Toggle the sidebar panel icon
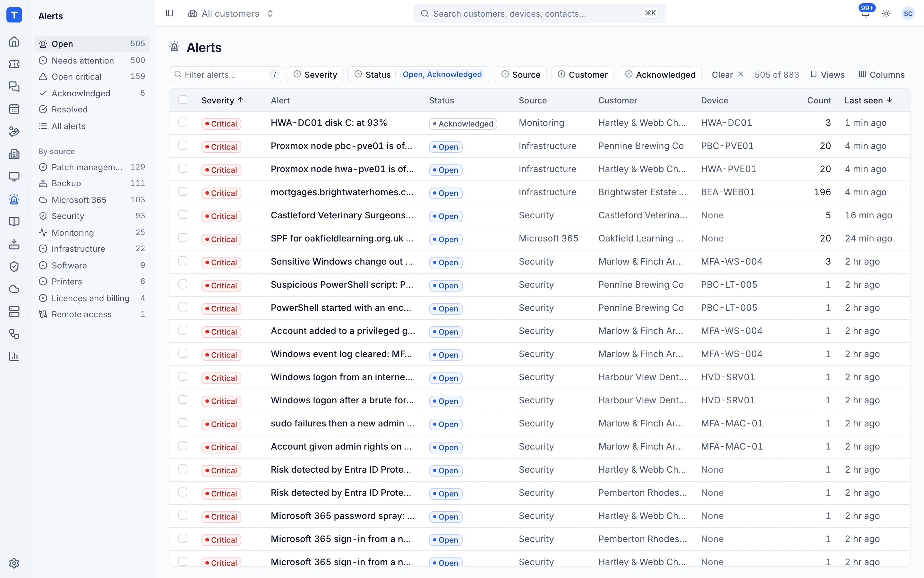The height and width of the screenshot is (578, 924). click(x=169, y=13)
